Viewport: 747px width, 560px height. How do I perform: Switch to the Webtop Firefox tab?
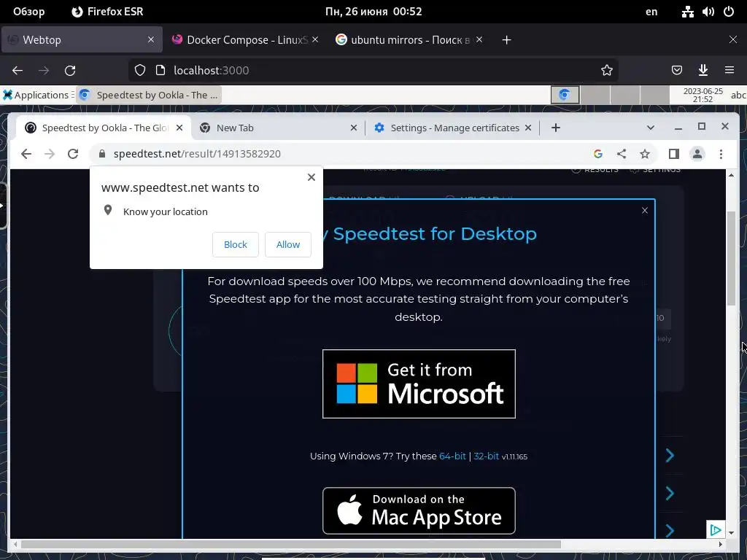point(82,40)
